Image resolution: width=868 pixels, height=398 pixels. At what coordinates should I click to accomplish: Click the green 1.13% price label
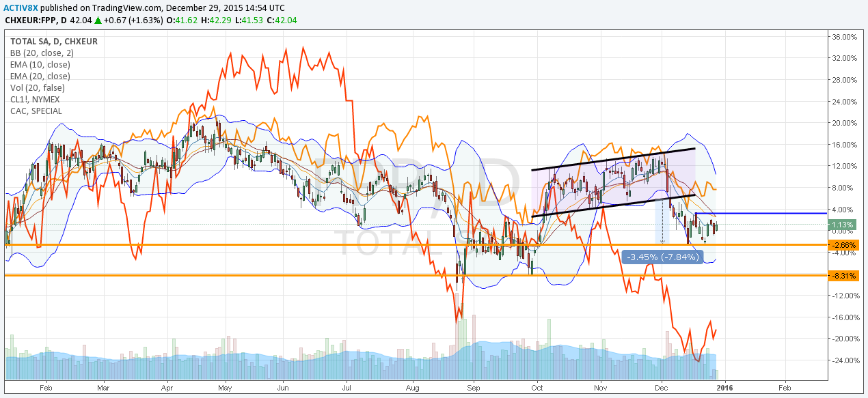point(843,225)
